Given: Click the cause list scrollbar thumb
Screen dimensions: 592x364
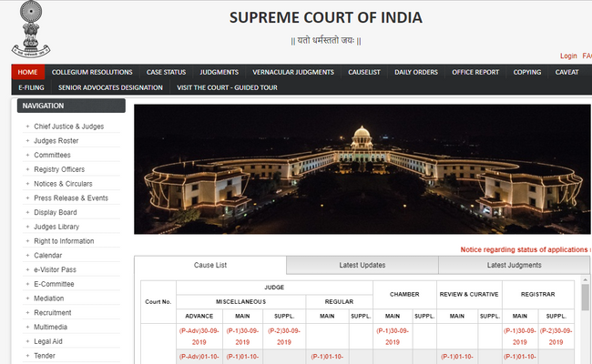Looking at the screenshot, I should [x=586, y=297].
